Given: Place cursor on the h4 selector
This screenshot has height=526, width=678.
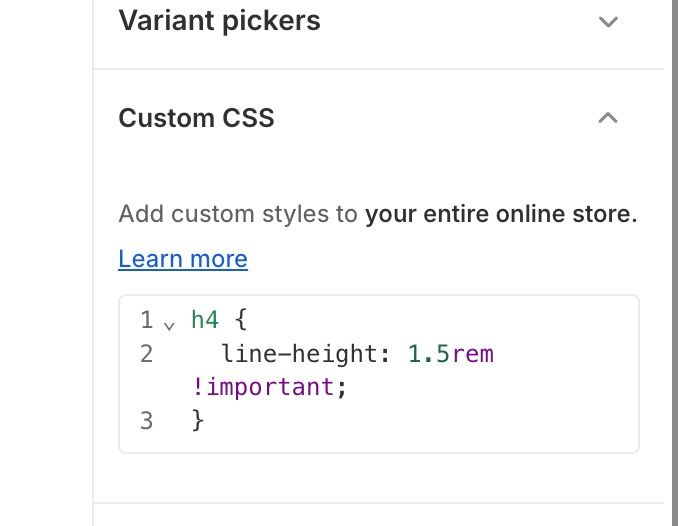Looking at the screenshot, I should (x=205, y=320).
